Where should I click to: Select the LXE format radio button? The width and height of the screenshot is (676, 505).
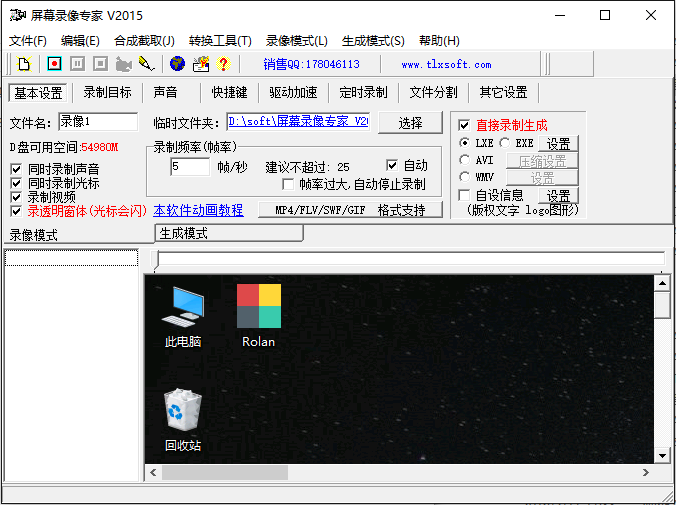[464, 143]
